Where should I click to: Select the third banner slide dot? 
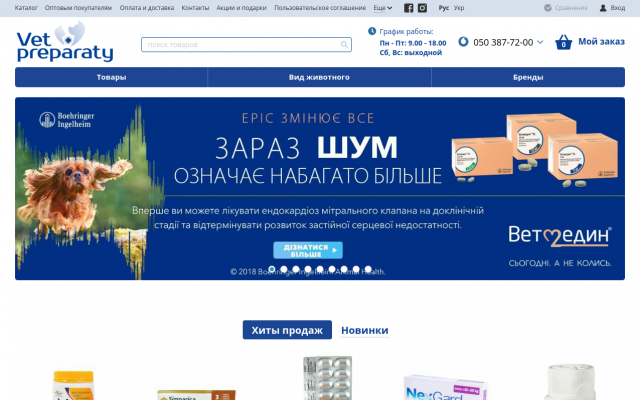pyautogui.click(x=296, y=269)
